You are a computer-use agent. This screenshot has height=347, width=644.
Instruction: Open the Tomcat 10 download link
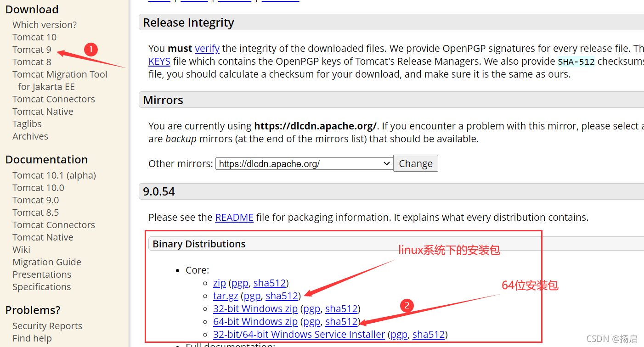pos(34,37)
